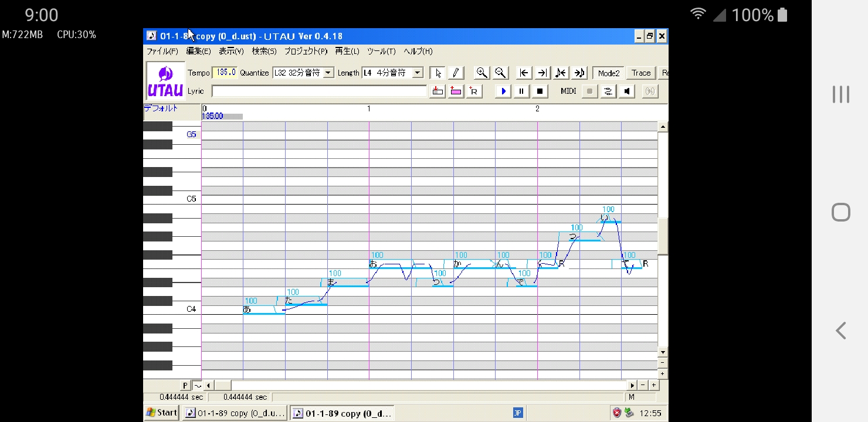Click the grayed MIDI record button
The width and height of the screenshot is (868, 422).
pos(589,91)
